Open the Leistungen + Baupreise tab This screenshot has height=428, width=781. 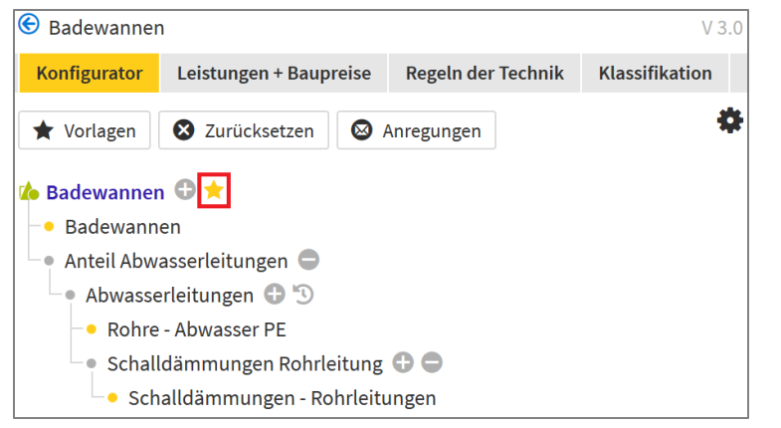[x=274, y=73]
